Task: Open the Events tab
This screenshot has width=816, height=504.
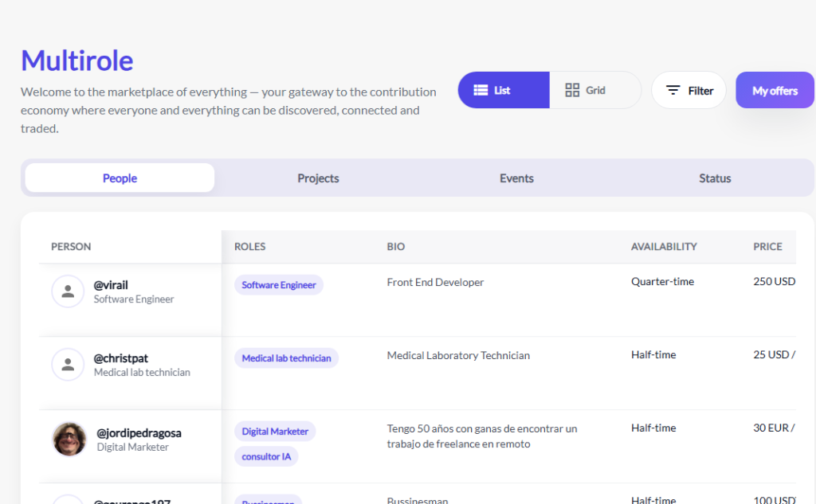Action: (516, 178)
